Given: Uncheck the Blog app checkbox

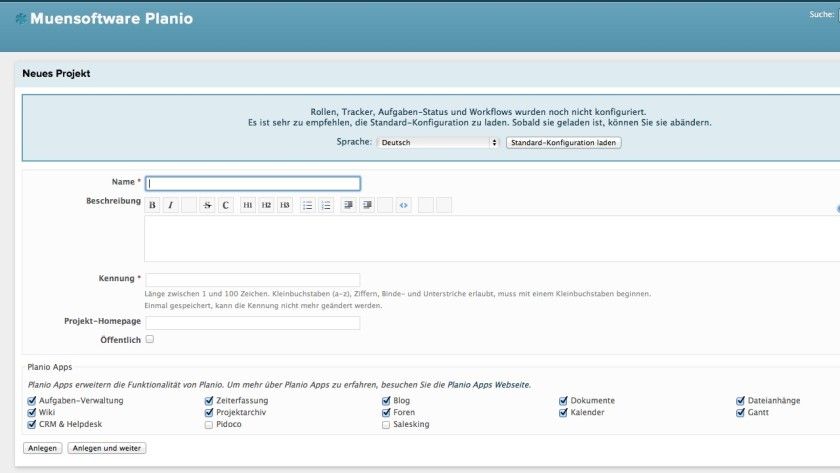Looking at the screenshot, I should click(x=386, y=401).
